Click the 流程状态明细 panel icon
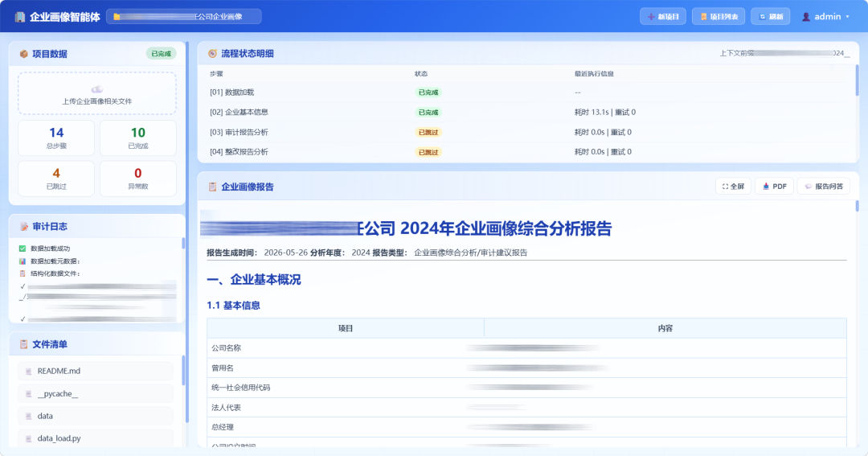This screenshot has width=868, height=456. (212, 54)
